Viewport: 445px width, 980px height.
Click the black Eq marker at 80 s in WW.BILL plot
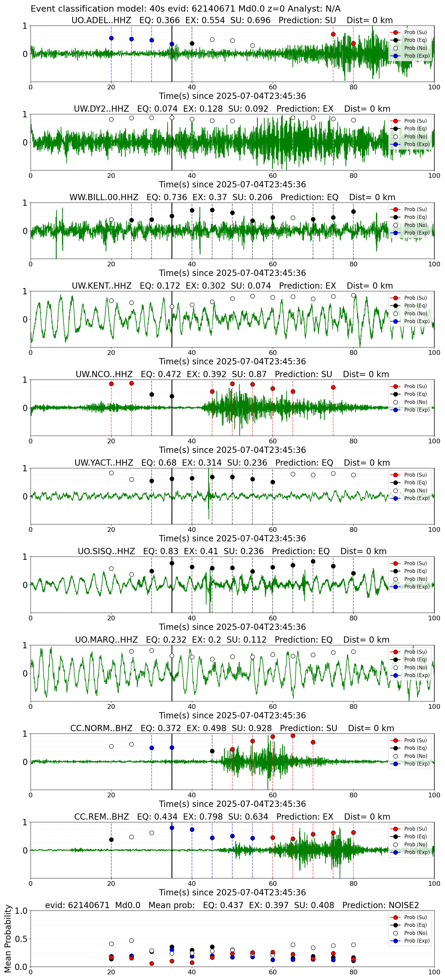click(x=353, y=211)
